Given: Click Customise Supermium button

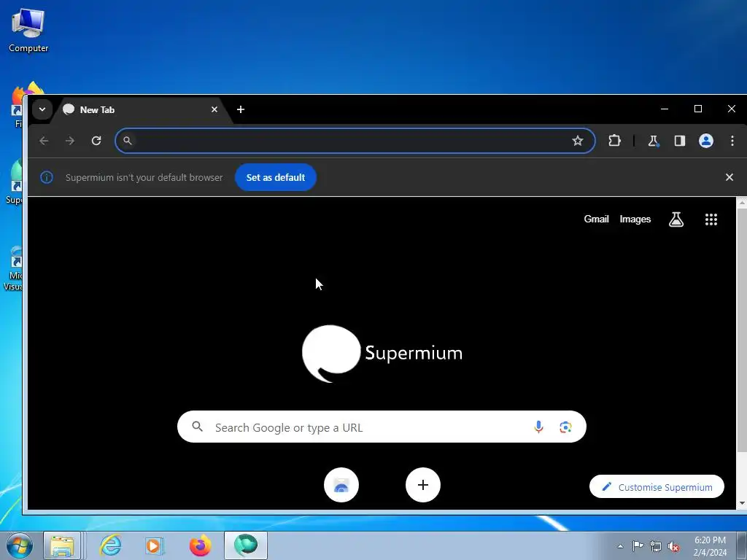Looking at the screenshot, I should coord(657,486).
